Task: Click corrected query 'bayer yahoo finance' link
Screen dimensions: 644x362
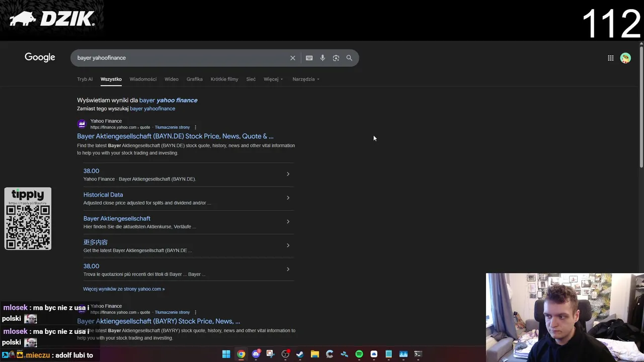Action: point(168,100)
